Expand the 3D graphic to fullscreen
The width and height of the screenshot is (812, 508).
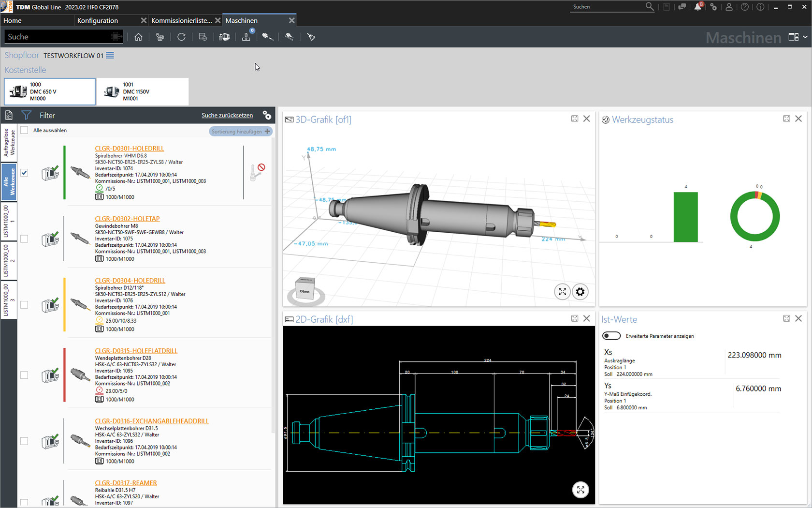pos(562,292)
